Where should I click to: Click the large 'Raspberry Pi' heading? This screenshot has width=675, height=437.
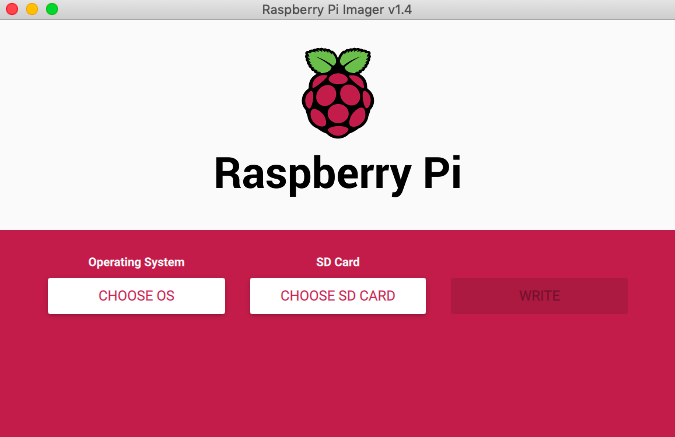click(x=338, y=174)
